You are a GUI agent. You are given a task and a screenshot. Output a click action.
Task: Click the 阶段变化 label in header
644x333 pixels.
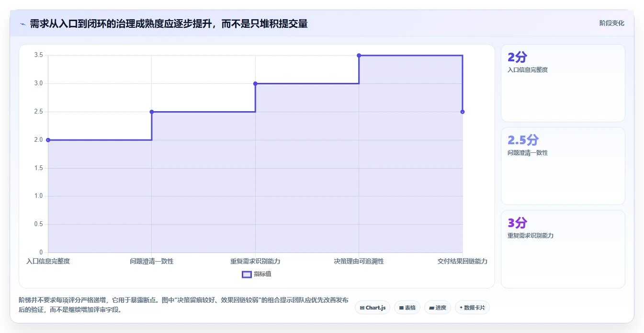point(611,23)
